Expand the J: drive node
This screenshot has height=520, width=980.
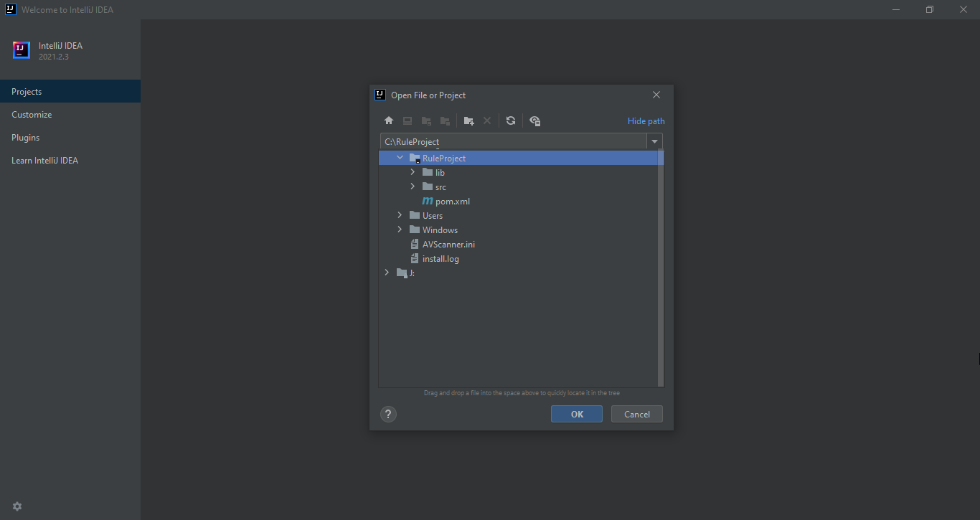(387, 273)
